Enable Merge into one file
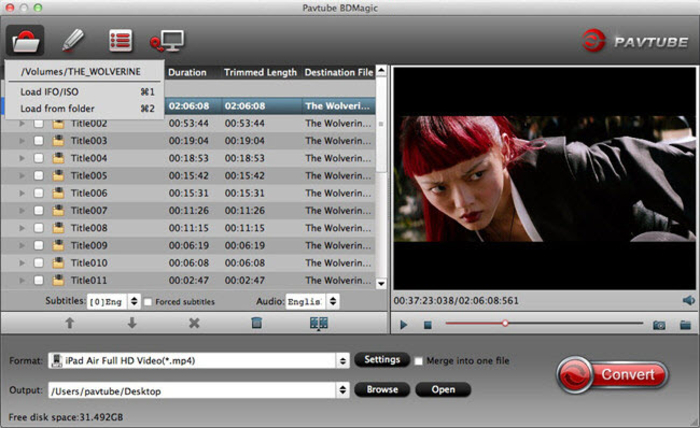700x428 pixels. [x=418, y=361]
